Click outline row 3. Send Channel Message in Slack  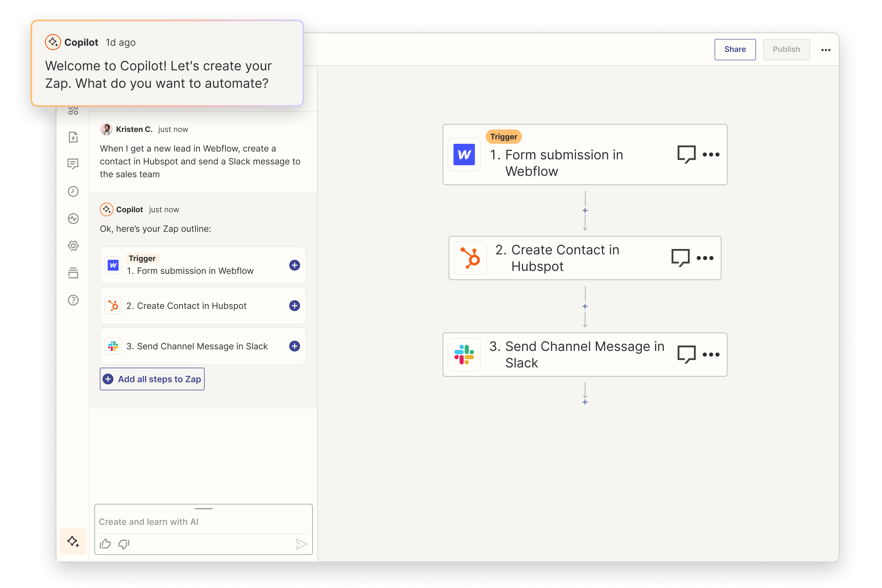coord(203,346)
